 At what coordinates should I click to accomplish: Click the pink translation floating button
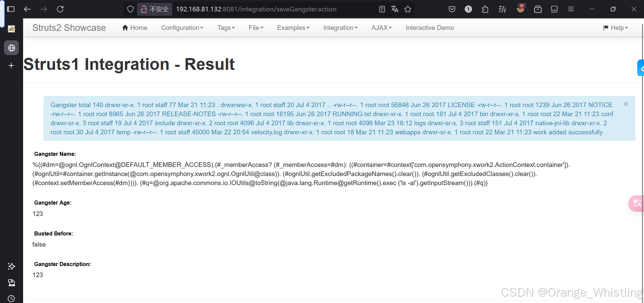pos(636,203)
